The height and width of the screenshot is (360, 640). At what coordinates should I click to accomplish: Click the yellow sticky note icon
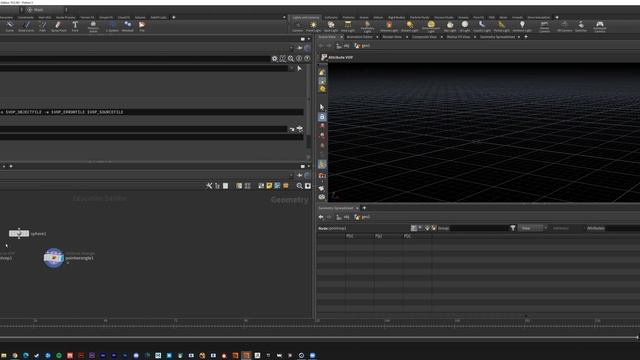(x=269, y=186)
